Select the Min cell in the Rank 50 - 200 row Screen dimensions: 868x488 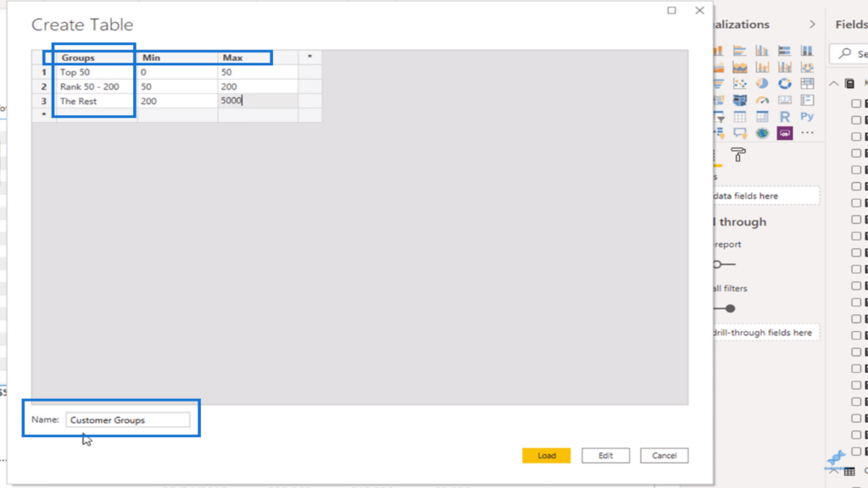(x=177, y=86)
